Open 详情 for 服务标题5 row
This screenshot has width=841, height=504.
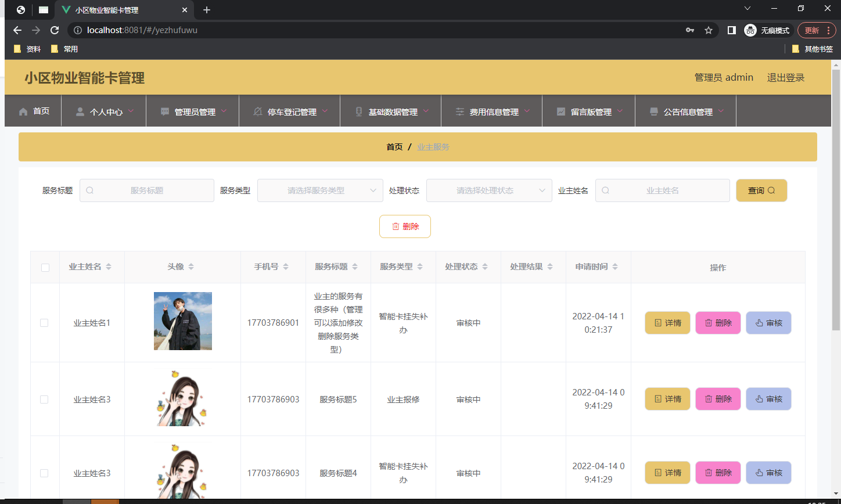(x=667, y=399)
